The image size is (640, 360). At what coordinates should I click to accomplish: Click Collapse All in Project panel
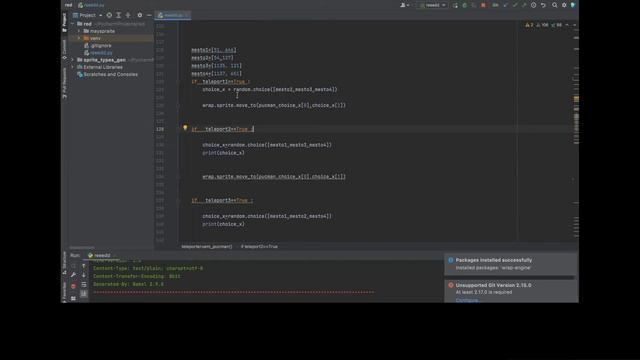tap(128, 15)
